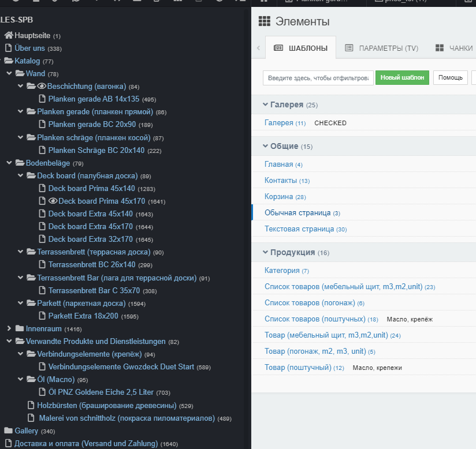Click the folder icon beside Verwandte Produkte und Dienstleistungen

pyautogui.click(x=20, y=341)
